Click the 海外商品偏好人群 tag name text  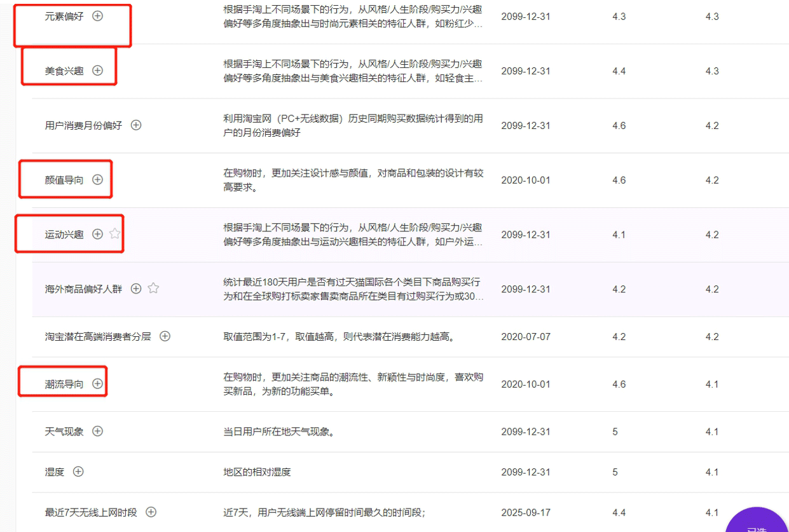click(83, 289)
